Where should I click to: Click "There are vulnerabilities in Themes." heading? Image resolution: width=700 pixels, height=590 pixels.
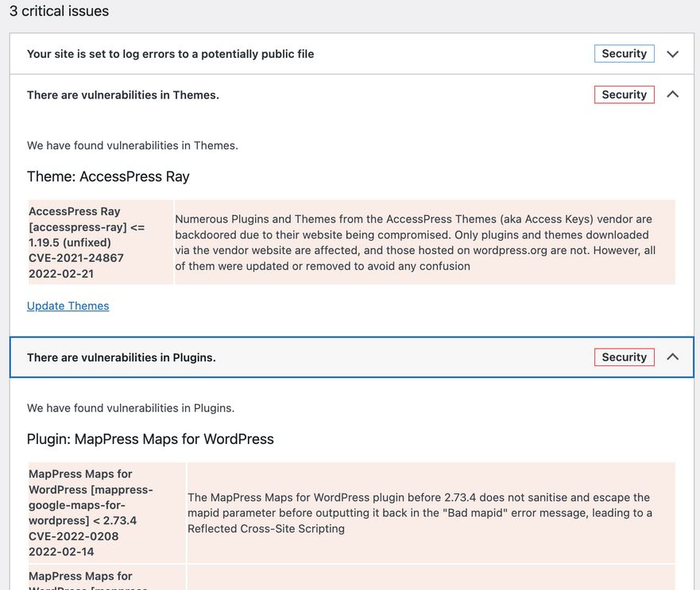pyautogui.click(x=123, y=95)
